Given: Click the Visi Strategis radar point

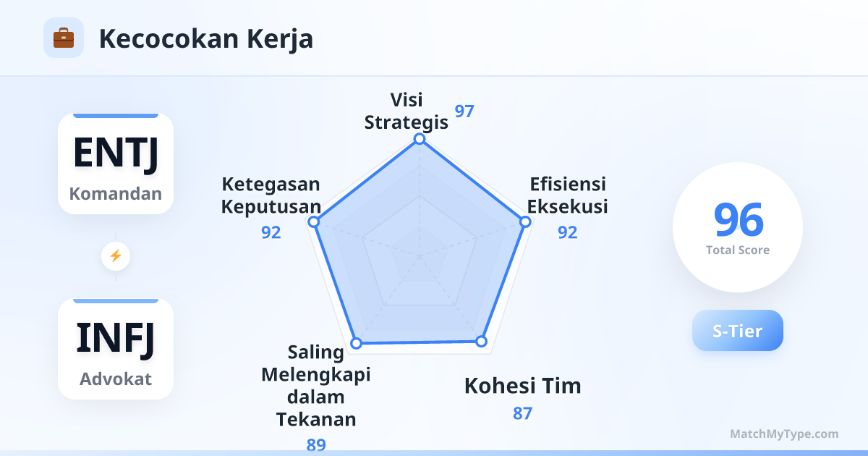Looking at the screenshot, I should click(x=419, y=139).
